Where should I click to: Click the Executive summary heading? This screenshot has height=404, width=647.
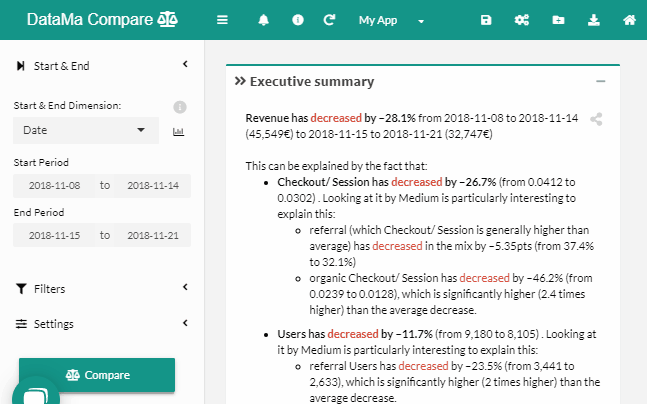[x=312, y=81]
